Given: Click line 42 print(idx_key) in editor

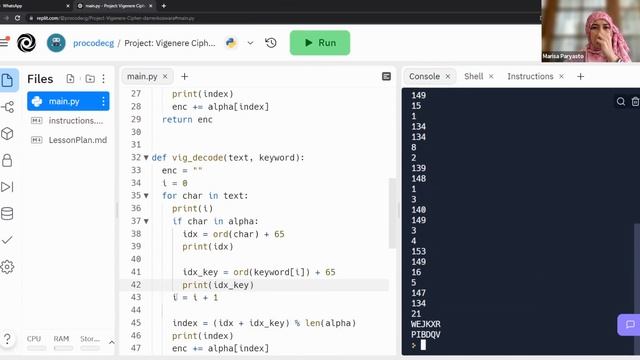Looking at the screenshot, I should 218,285.
